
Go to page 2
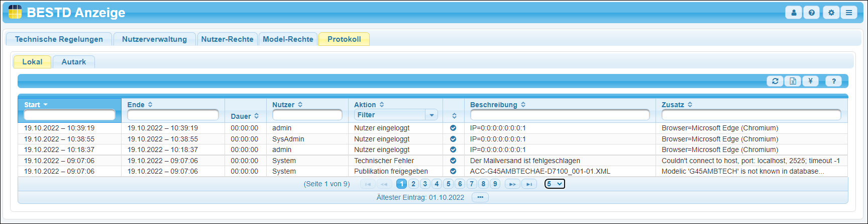point(413,184)
